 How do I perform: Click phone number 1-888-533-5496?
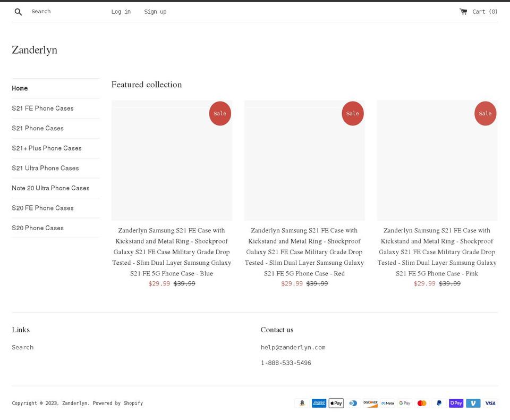coord(286,363)
